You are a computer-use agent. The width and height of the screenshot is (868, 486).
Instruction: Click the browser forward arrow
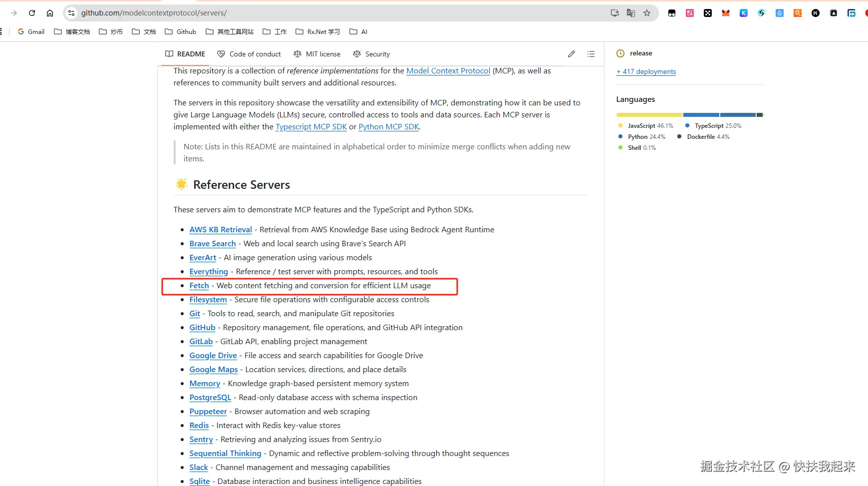[14, 13]
